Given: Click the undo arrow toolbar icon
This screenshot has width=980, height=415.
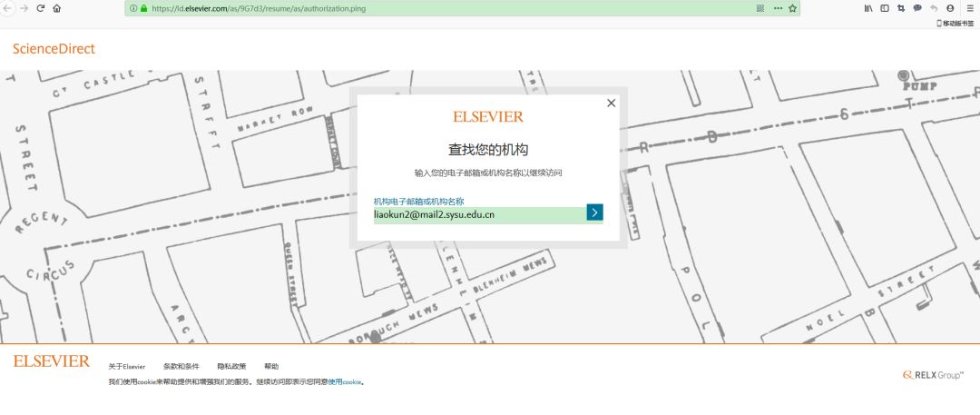Looking at the screenshot, I should click(934, 8).
